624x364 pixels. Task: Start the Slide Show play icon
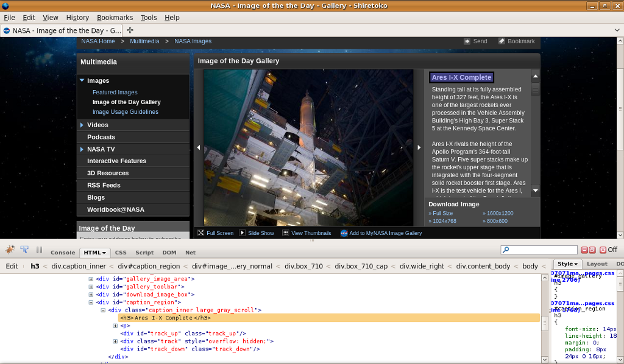[x=243, y=233]
